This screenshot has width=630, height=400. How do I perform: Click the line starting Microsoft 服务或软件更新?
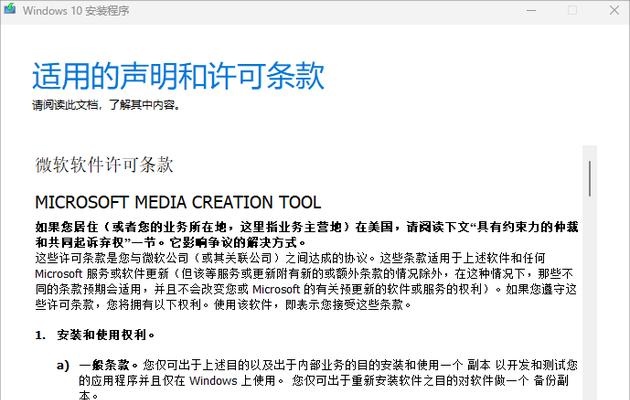pos(304,274)
